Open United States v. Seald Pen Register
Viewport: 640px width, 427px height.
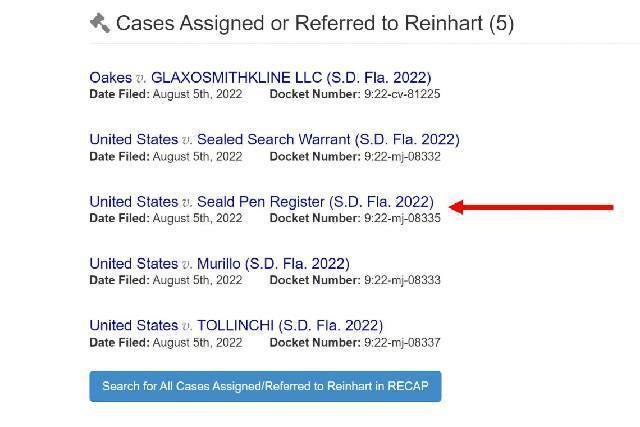[262, 201]
